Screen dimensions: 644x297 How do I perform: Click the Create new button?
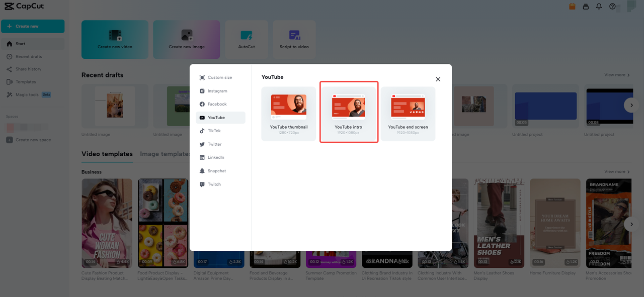[33, 26]
